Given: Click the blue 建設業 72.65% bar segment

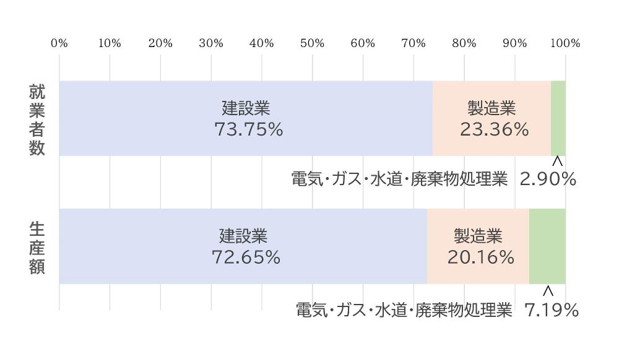Looking at the screenshot, I should tap(243, 246).
